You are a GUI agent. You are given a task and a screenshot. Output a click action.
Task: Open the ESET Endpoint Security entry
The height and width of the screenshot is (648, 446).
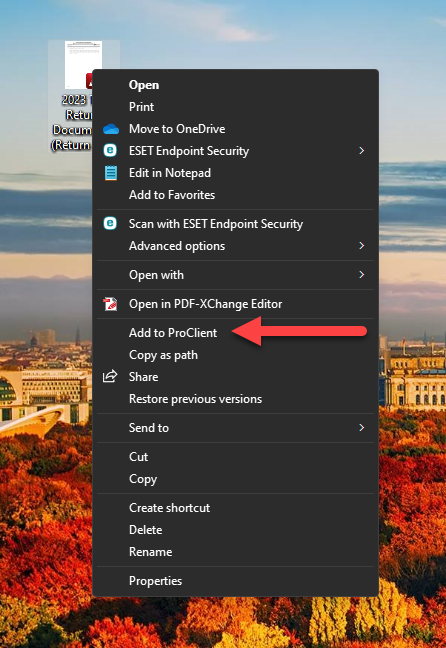[x=235, y=151]
